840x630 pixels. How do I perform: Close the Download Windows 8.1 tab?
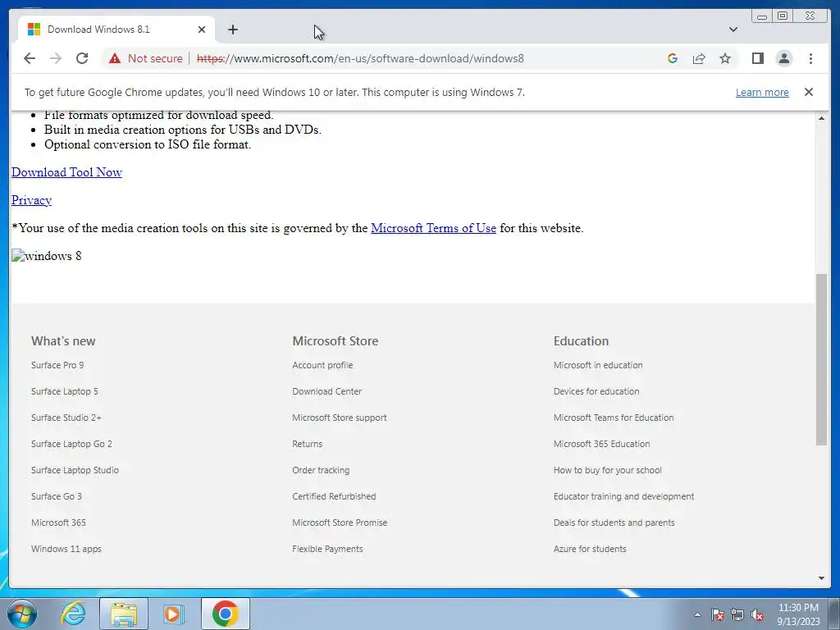(x=202, y=30)
